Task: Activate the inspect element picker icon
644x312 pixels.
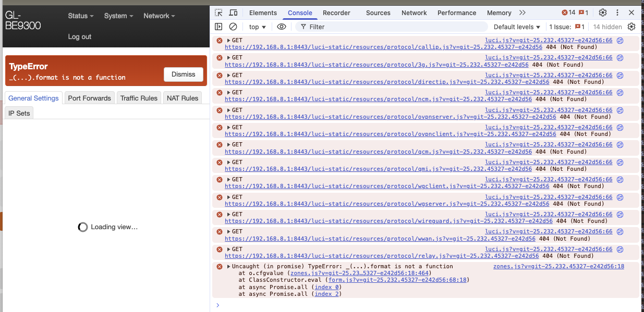Action: pos(219,13)
